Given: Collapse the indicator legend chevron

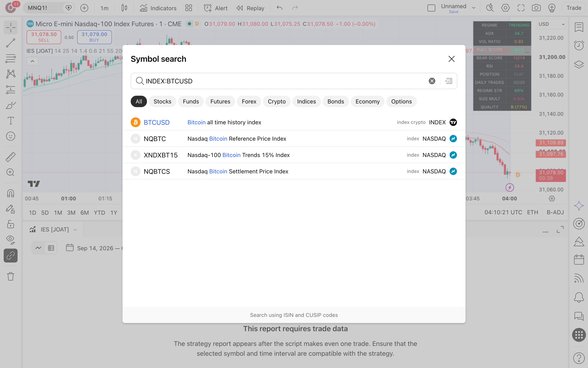Looking at the screenshot, I should pos(32,61).
